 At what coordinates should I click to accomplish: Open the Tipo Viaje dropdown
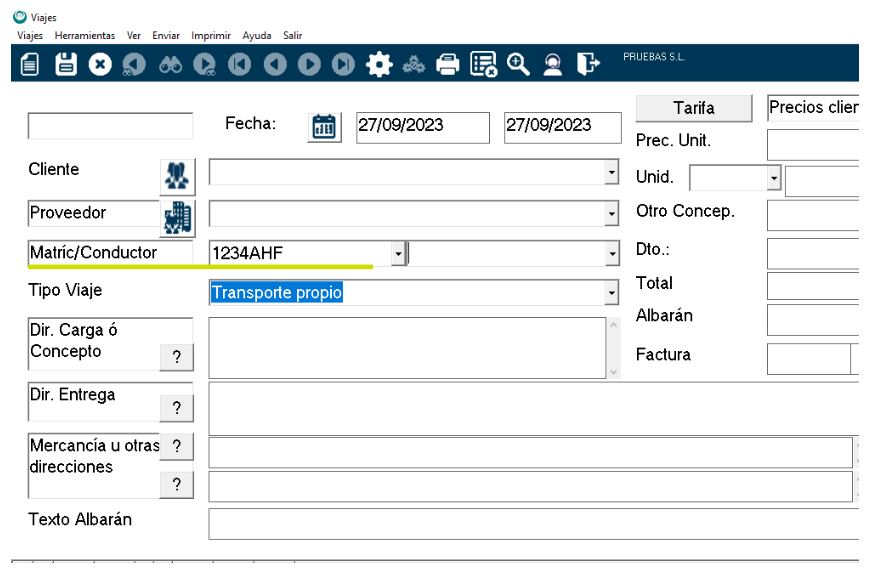tap(611, 293)
